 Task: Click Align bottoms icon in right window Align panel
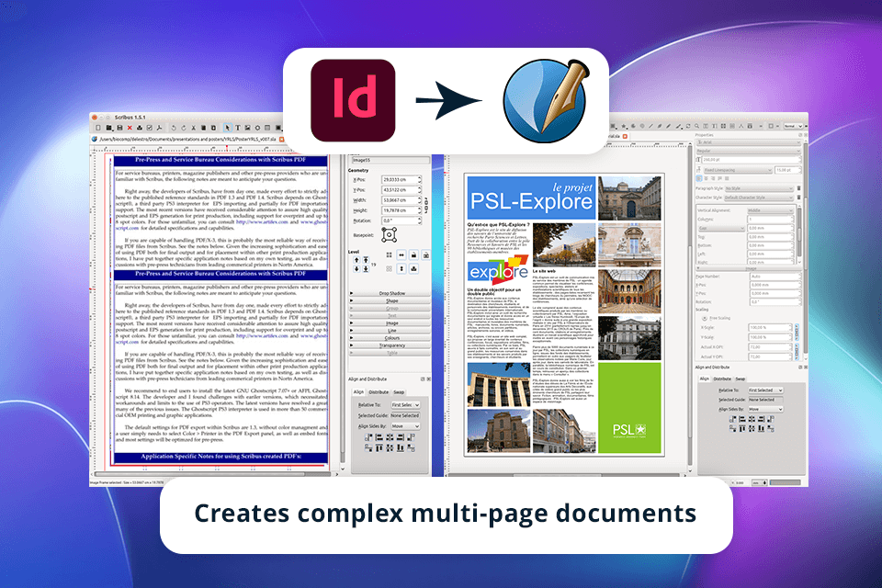[x=761, y=429]
